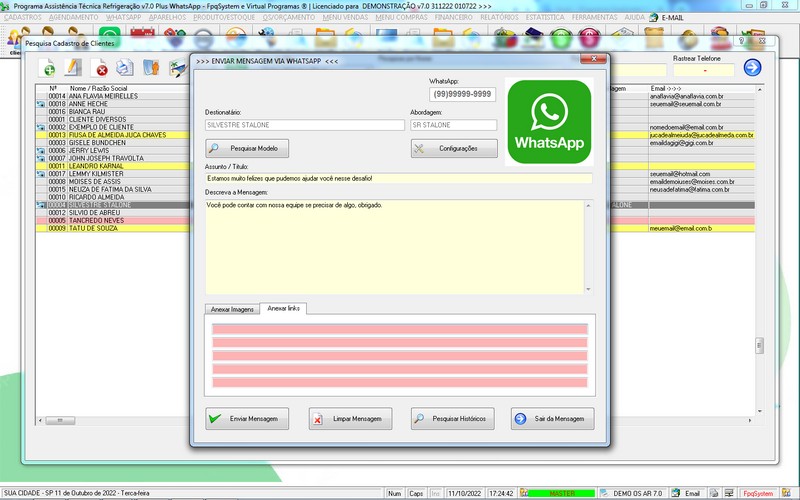This screenshot has width=800, height=500.
Task: Select the TATU DE SOUZA row
Action: click(112, 229)
